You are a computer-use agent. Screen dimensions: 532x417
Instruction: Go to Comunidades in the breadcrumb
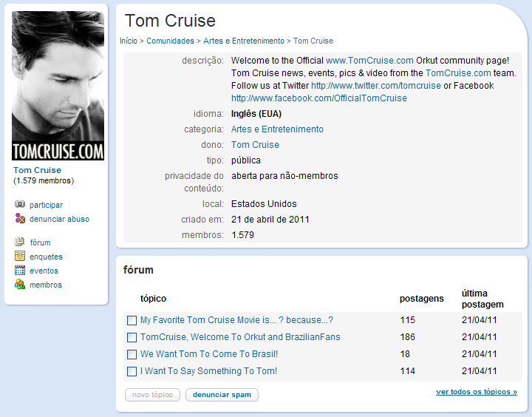tap(170, 41)
